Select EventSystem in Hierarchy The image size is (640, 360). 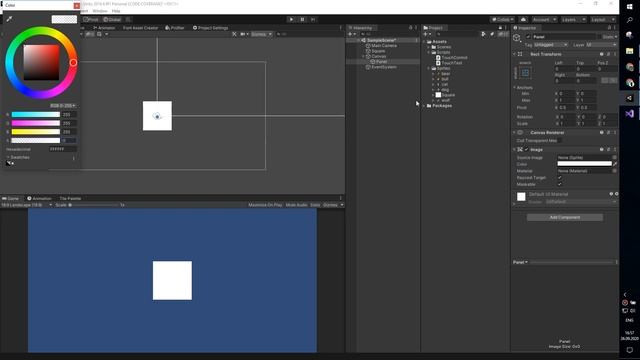pos(384,67)
